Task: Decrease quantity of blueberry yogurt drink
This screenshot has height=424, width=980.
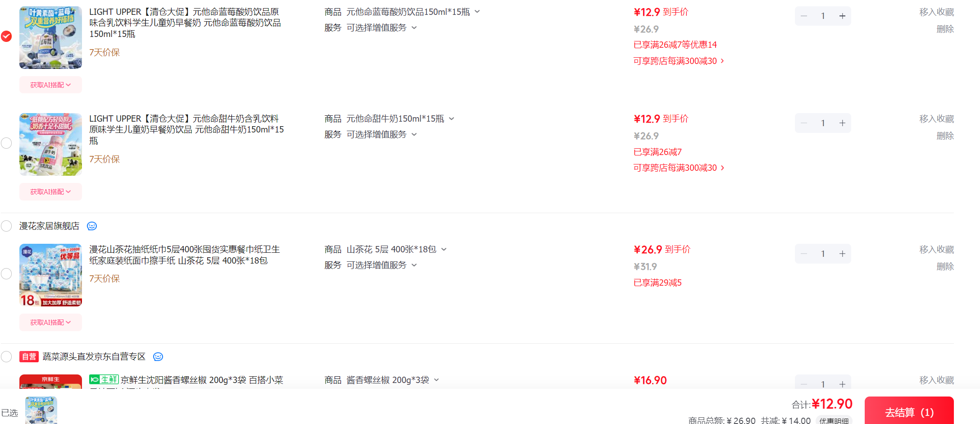Action: (804, 16)
